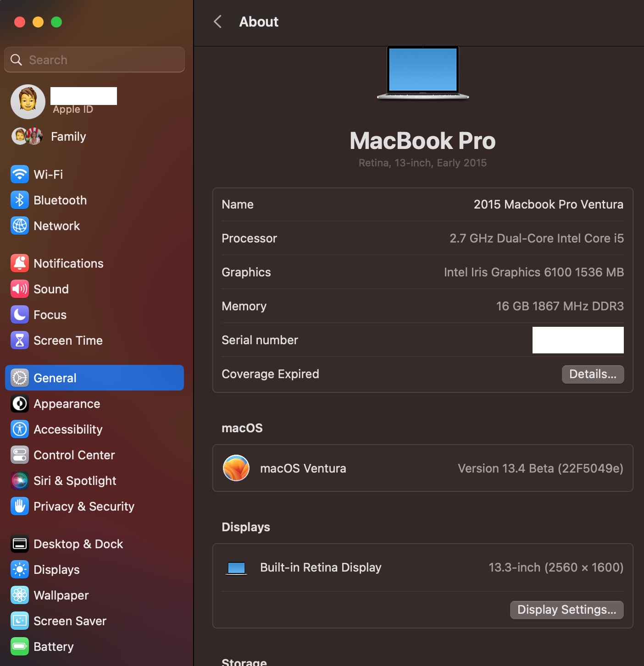
Task: Click memory value '16 GB 1867 MHz DDR3'
Action: (x=560, y=306)
